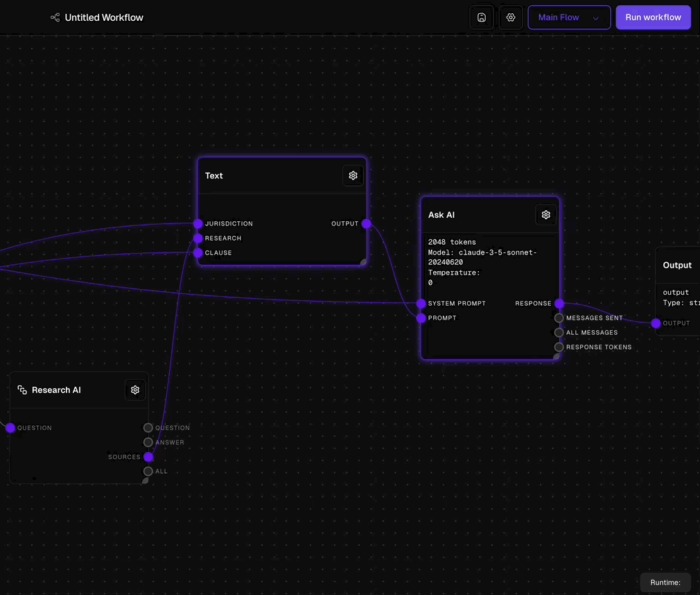Click the purple RESPONSE output port on Ask AI
Viewport: 700px width, 595px height.
559,304
